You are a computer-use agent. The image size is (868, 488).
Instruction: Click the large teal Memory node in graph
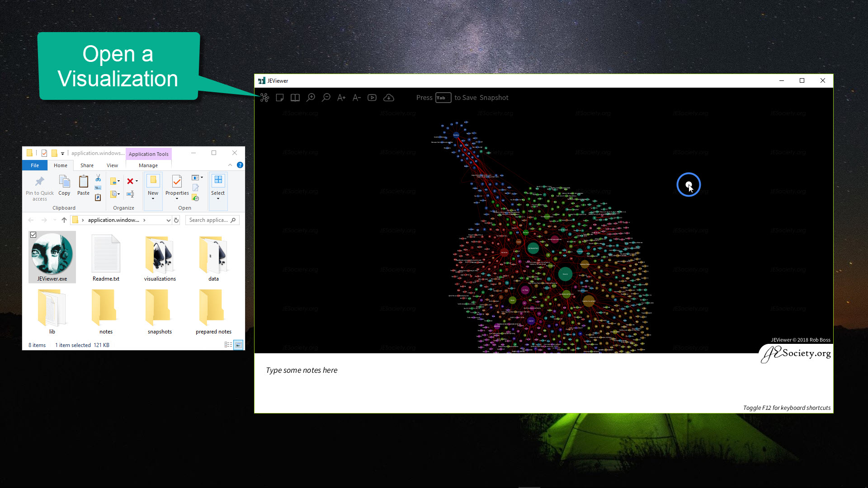click(x=565, y=274)
